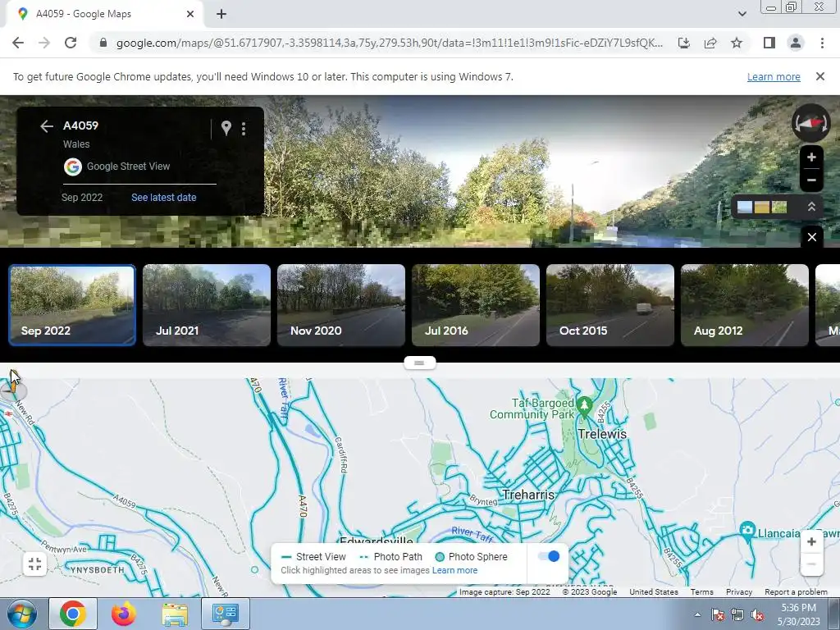
Task: Select the Jul 2016 imagery thumbnail
Action: click(x=476, y=305)
